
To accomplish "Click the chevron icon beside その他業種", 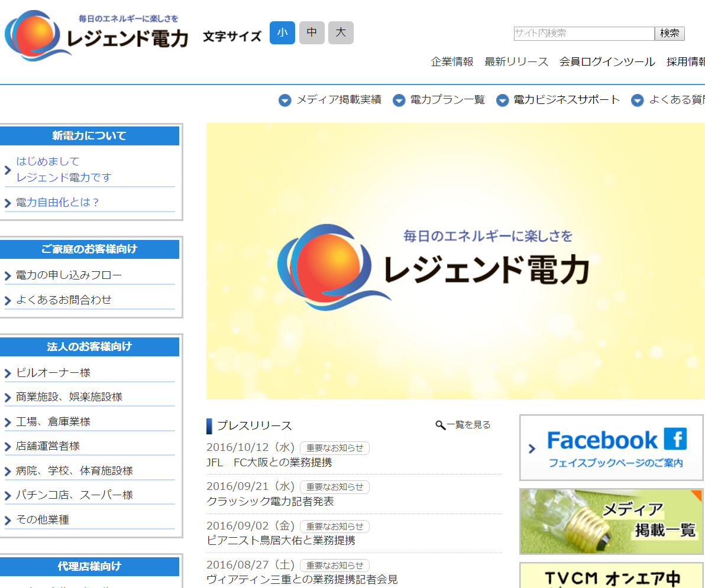I will point(8,521).
